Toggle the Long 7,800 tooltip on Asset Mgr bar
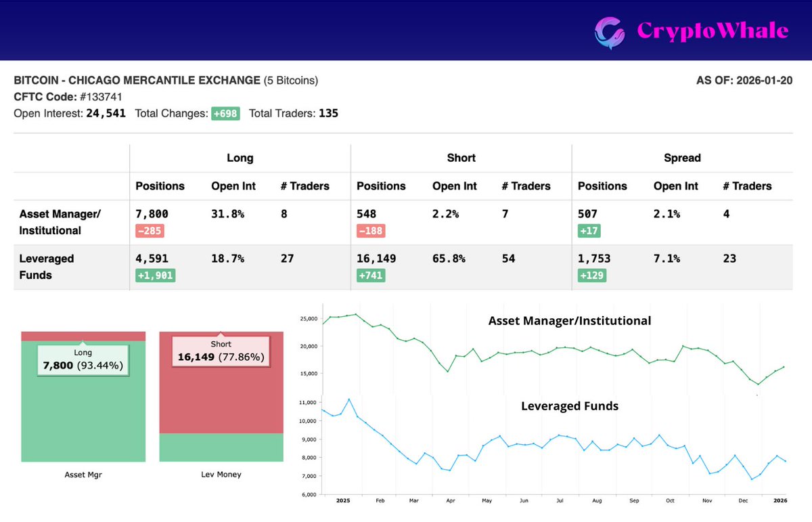 coord(83,358)
